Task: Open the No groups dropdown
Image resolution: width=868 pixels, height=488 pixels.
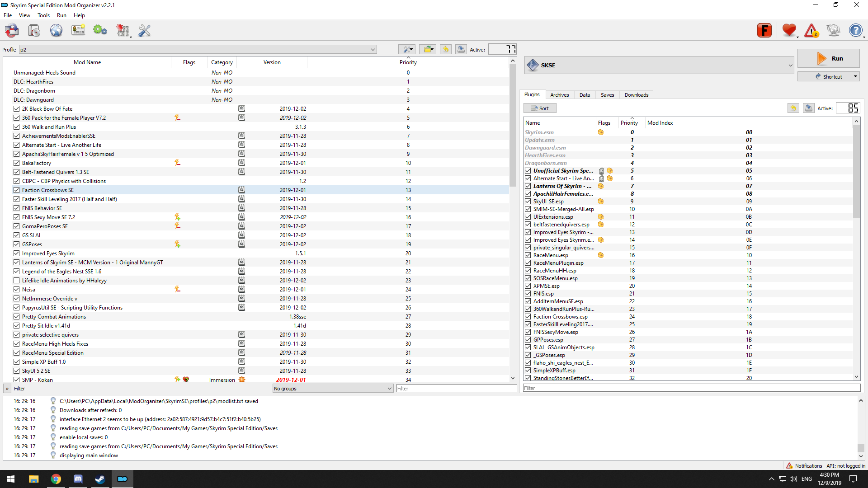Action: (333, 389)
